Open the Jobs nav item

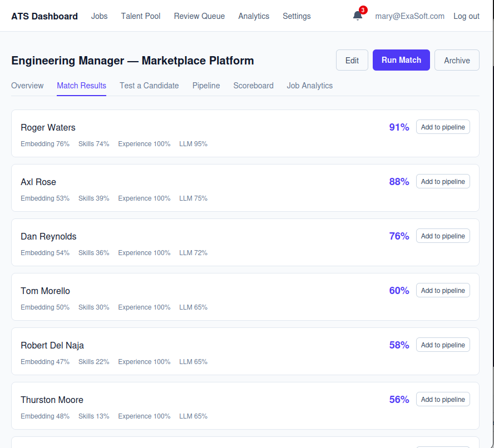click(99, 16)
